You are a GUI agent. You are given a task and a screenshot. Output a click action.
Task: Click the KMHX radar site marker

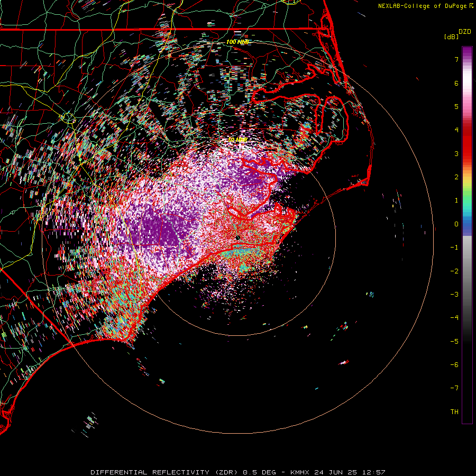[x=237, y=237]
